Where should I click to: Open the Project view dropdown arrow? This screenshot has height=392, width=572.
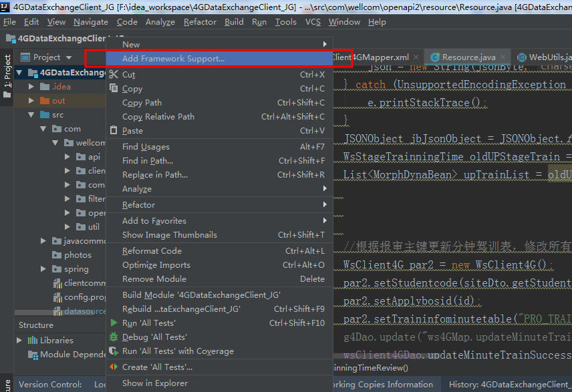69,57
